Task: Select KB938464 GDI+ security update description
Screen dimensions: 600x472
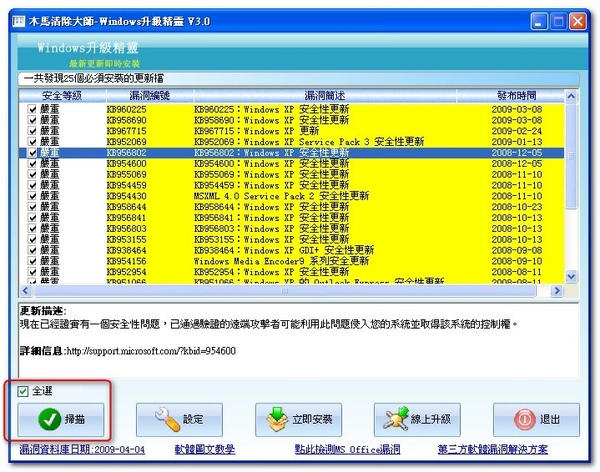Action: (284, 250)
